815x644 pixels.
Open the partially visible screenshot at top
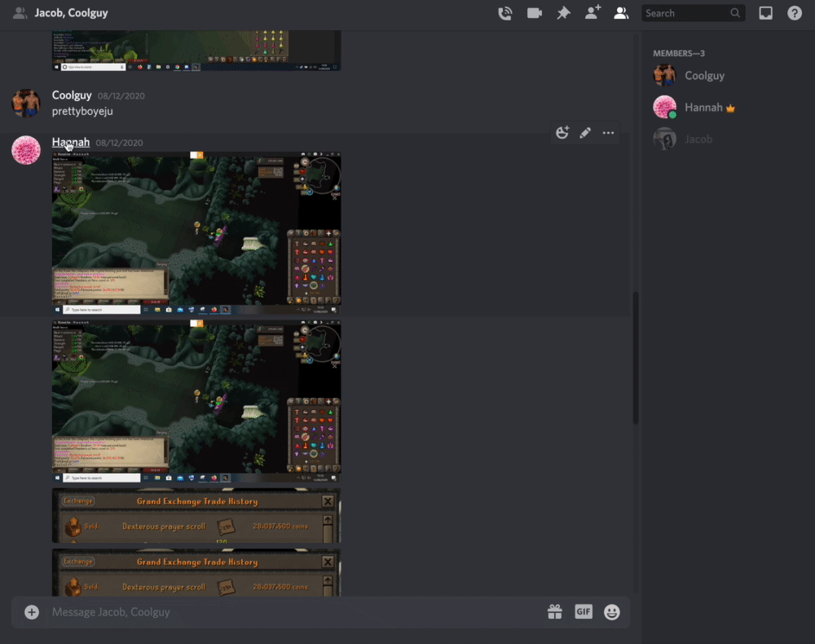click(196, 51)
